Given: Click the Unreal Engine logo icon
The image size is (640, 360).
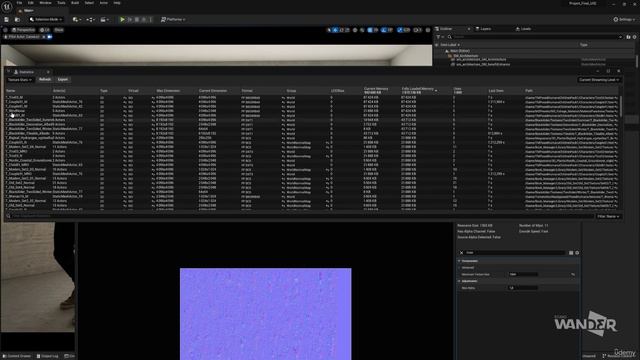Looking at the screenshot, I should point(7,6).
